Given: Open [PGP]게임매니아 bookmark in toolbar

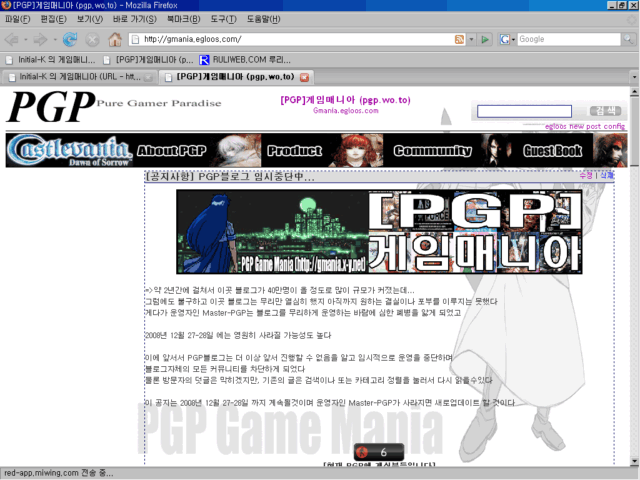Looking at the screenshot, I should [149, 60].
